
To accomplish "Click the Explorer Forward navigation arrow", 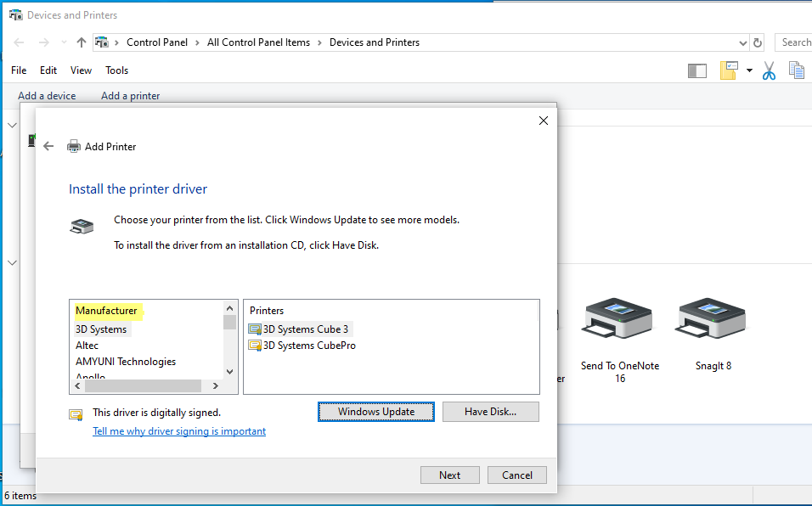I will (x=44, y=42).
